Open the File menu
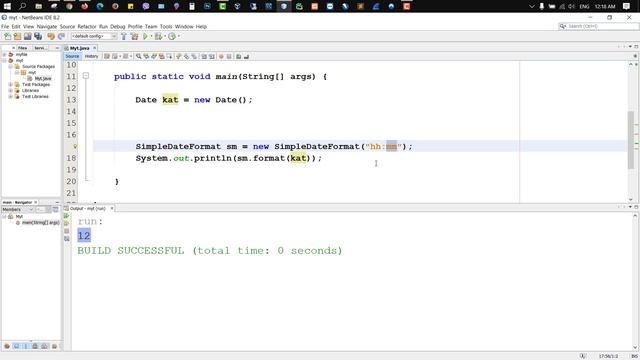The image size is (640, 360). 5,27
